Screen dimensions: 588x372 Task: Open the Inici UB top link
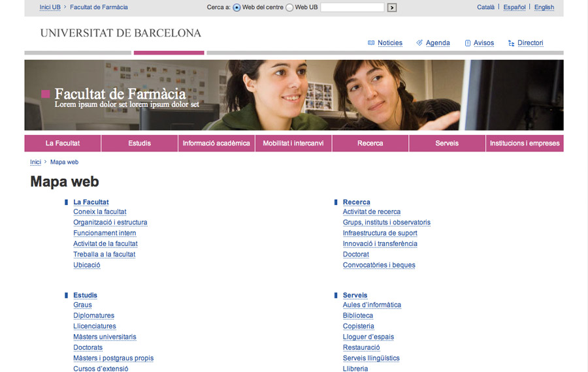50,7
